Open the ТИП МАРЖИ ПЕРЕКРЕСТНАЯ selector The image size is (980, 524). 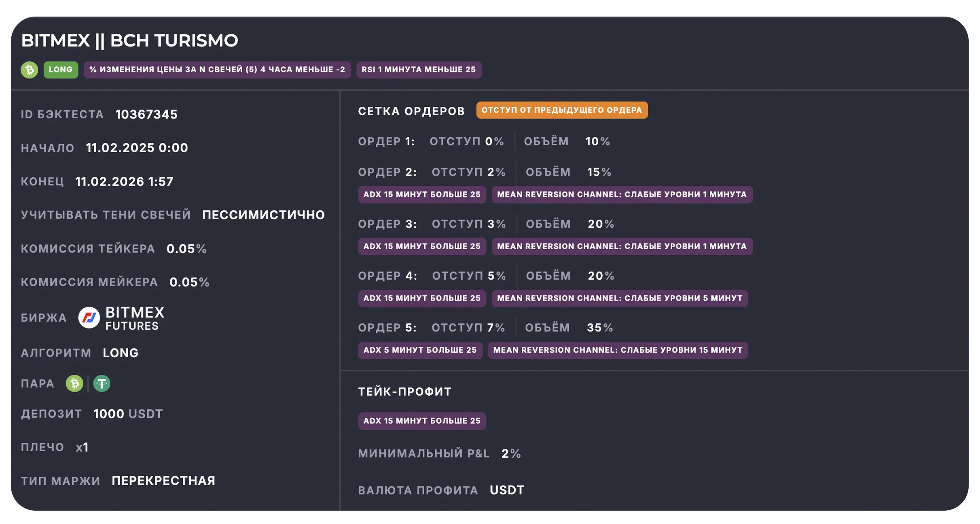[163, 480]
